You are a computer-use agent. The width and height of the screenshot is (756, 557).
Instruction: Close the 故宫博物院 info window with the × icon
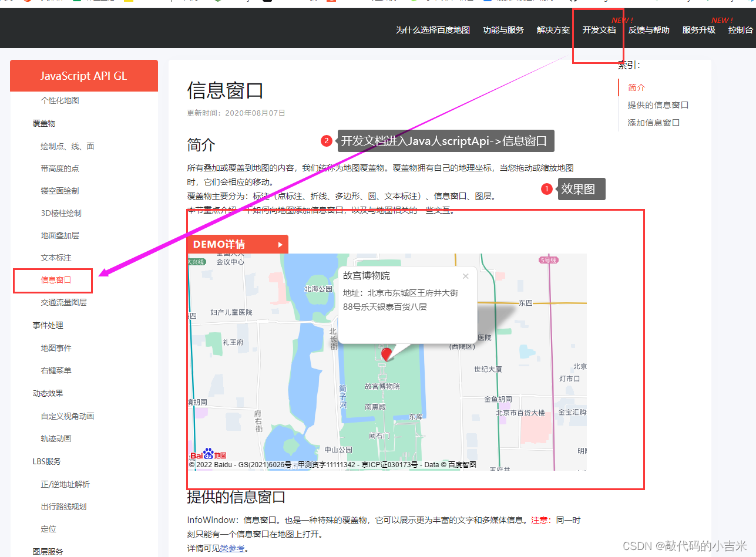click(465, 276)
